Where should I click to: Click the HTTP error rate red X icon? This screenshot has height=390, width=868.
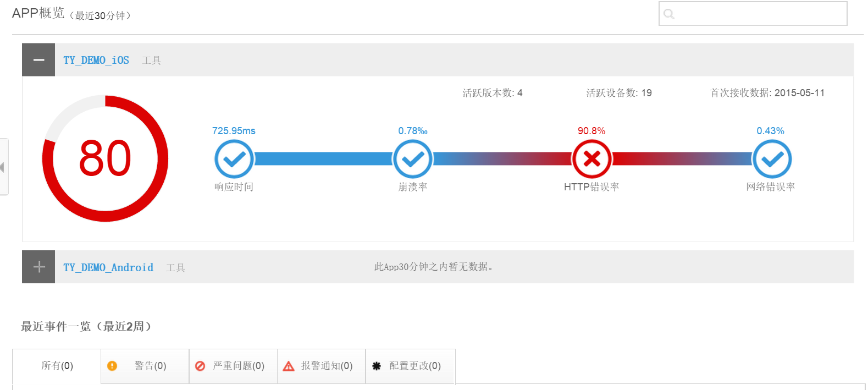point(591,159)
